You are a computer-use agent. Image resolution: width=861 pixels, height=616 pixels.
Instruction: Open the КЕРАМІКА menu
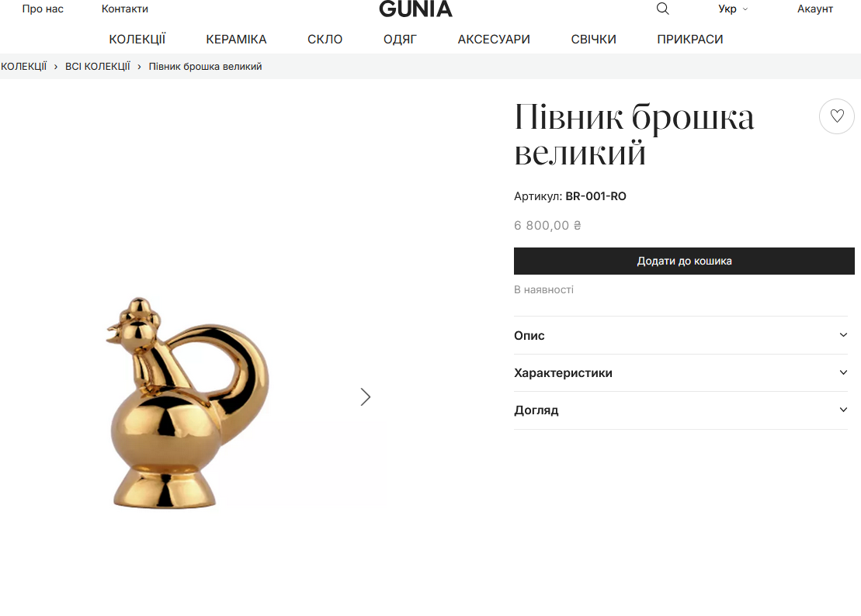pos(236,40)
